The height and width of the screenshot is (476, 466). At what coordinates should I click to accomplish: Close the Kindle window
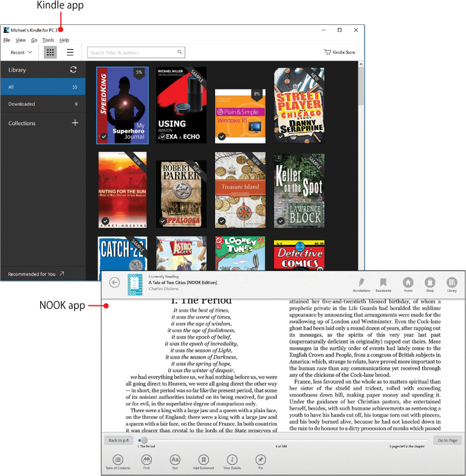pos(356,30)
